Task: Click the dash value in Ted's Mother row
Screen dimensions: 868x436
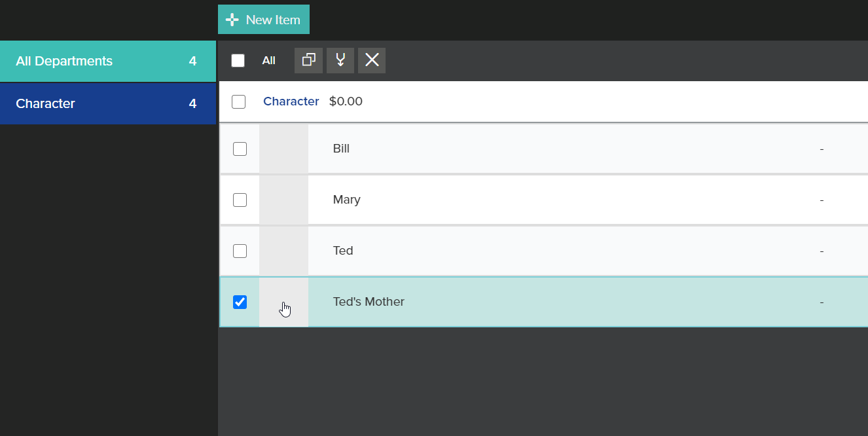Action: pos(822,302)
